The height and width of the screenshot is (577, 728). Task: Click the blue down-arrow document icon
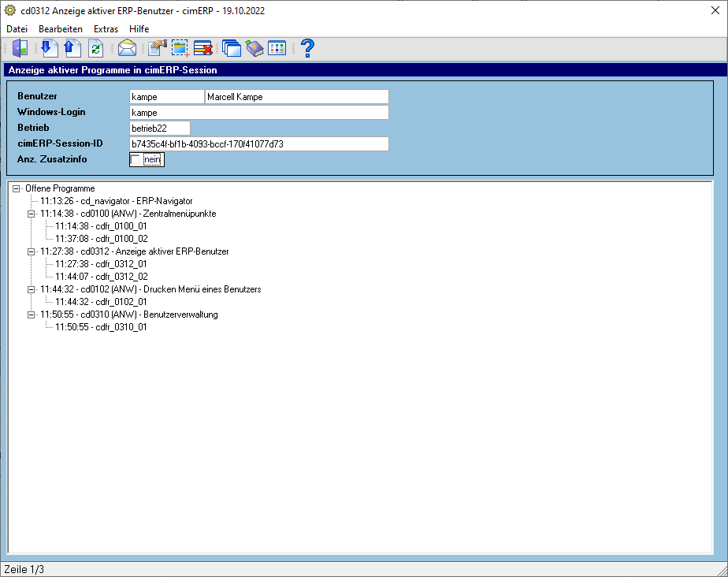(x=49, y=48)
